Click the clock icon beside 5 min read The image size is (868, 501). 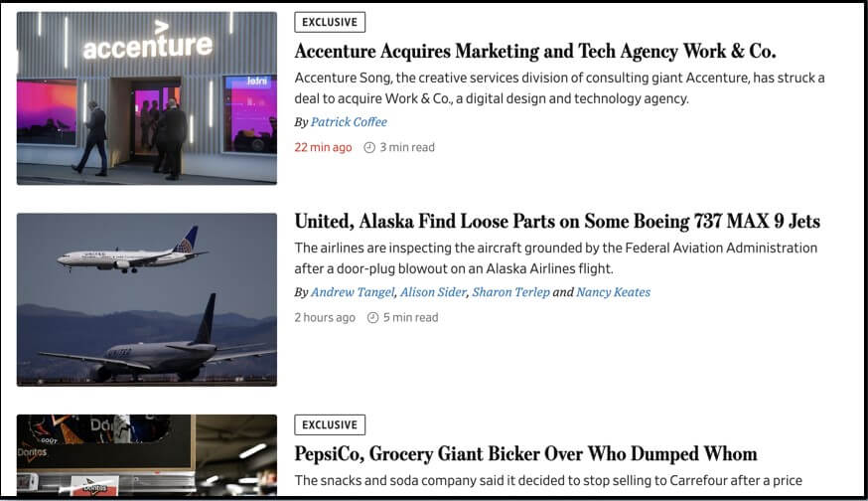tap(372, 318)
